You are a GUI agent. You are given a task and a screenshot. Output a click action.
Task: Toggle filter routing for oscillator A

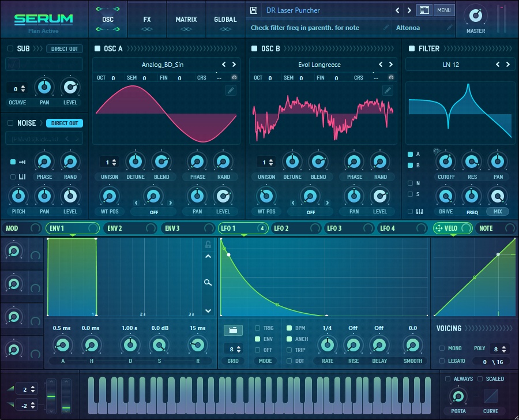pyautogui.click(x=410, y=154)
